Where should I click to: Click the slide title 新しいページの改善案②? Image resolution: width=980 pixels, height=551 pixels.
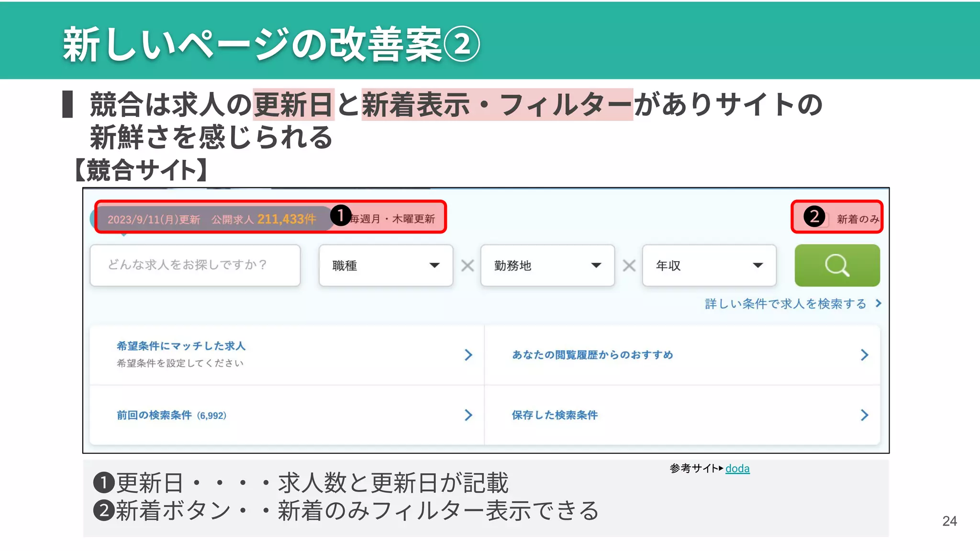click(271, 44)
